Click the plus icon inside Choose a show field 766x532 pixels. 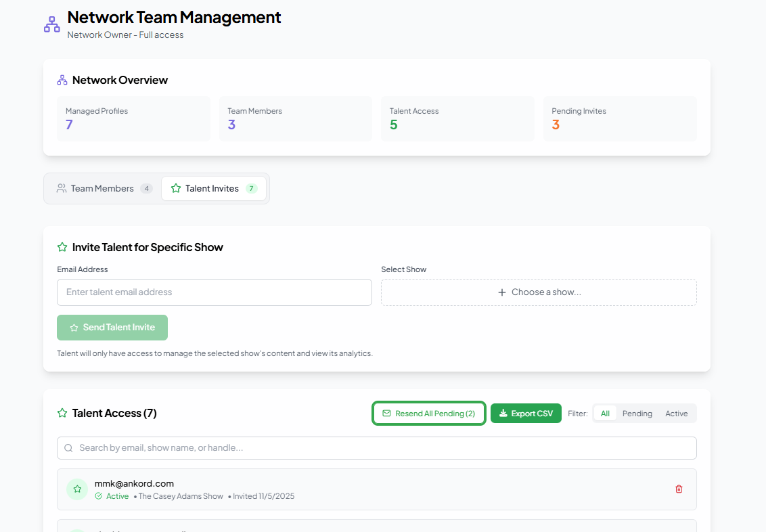(501, 292)
